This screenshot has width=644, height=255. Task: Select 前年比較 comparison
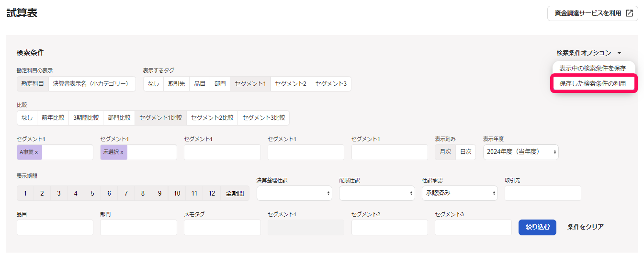[53, 118]
